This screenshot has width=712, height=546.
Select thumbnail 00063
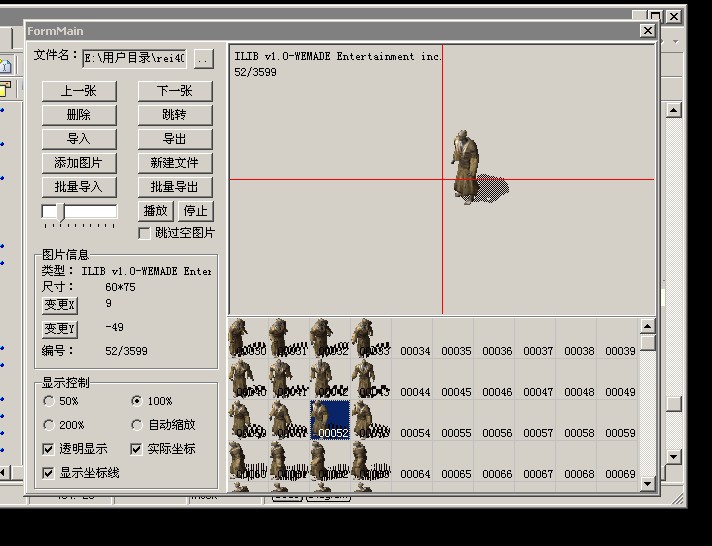(371, 461)
